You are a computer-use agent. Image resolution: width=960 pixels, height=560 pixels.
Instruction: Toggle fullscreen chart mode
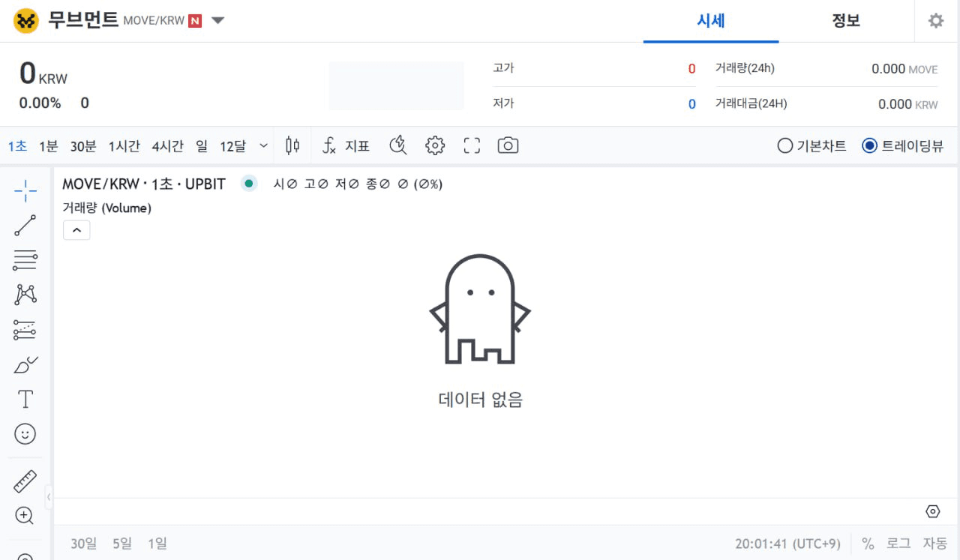[x=472, y=146]
